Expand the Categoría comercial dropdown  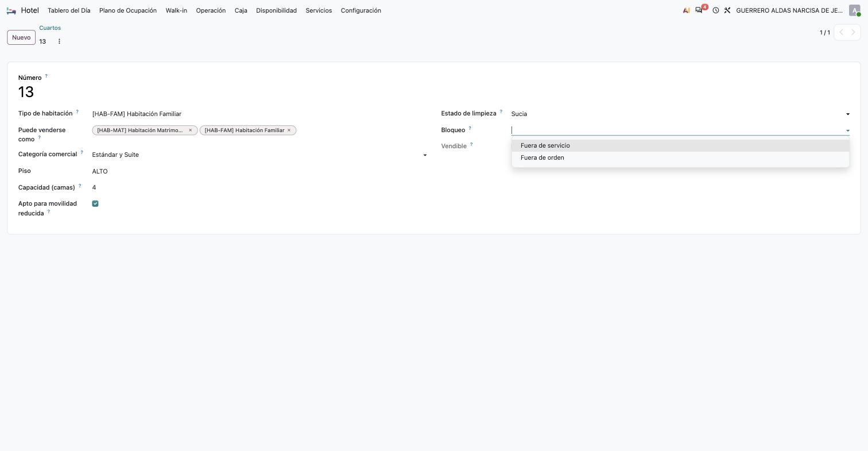[425, 155]
